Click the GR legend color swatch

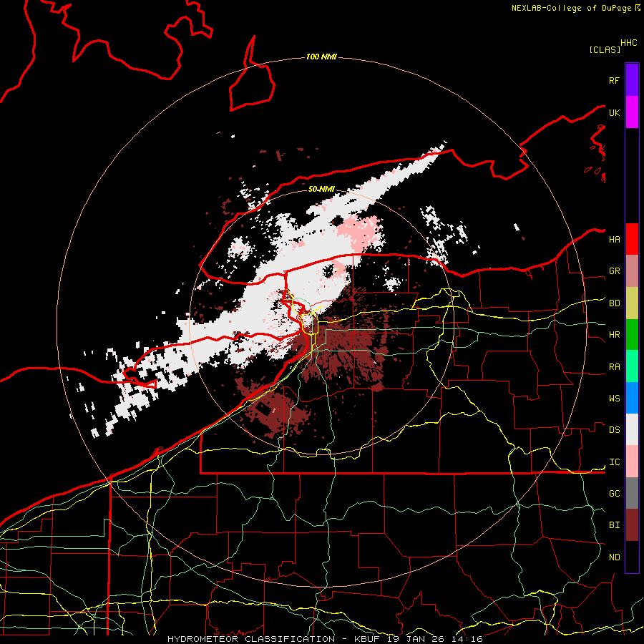[632, 270]
